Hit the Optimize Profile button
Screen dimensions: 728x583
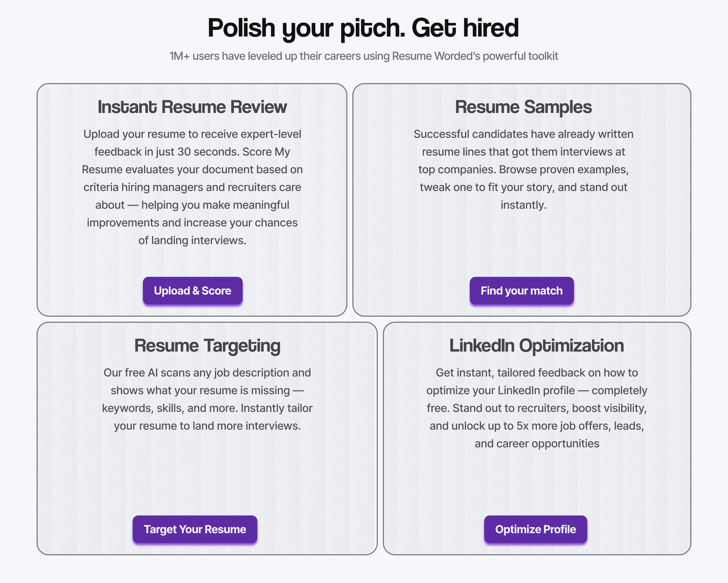(535, 529)
